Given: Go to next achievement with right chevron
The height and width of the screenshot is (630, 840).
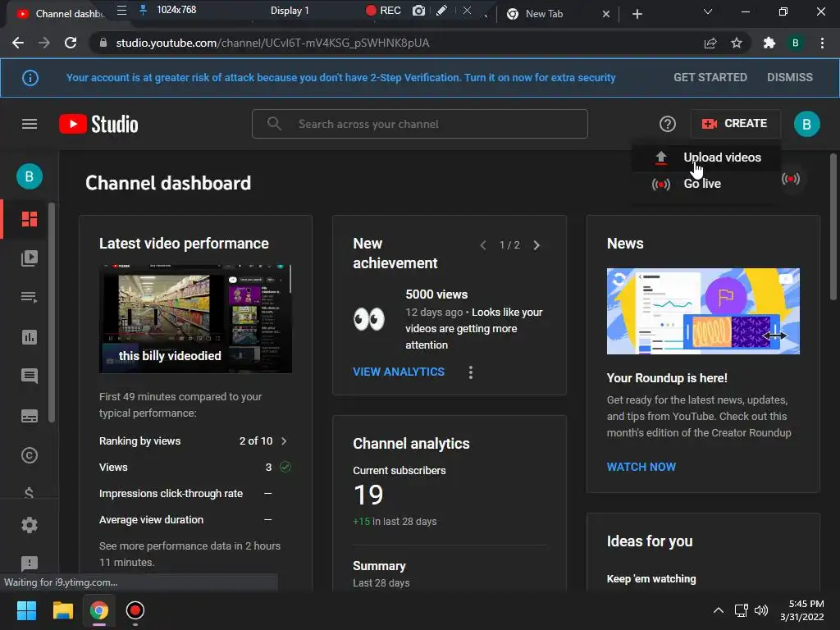Looking at the screenshot, I should (x=536, y=245).
